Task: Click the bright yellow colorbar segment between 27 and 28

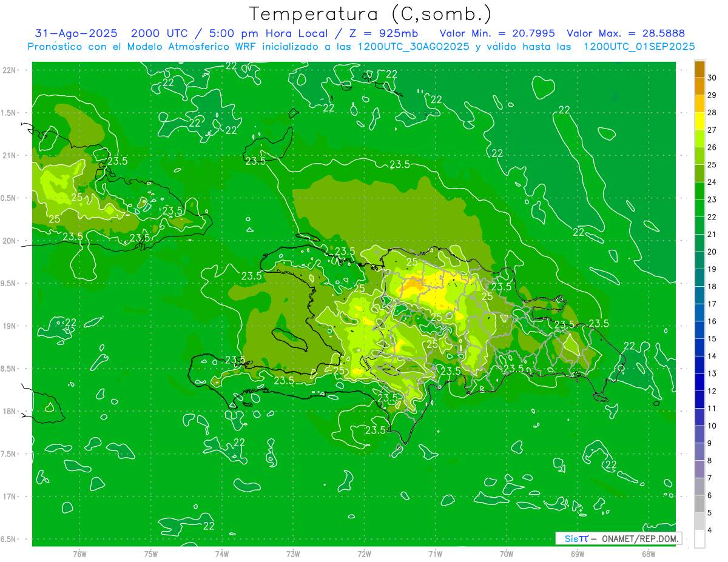Action: 699,121
